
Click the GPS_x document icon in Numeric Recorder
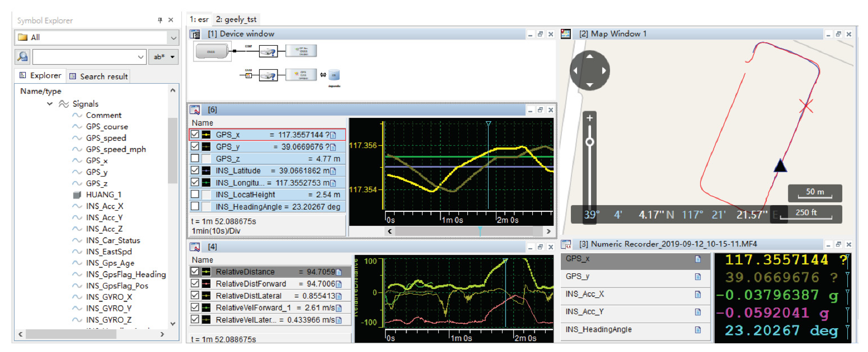[697, 259]
